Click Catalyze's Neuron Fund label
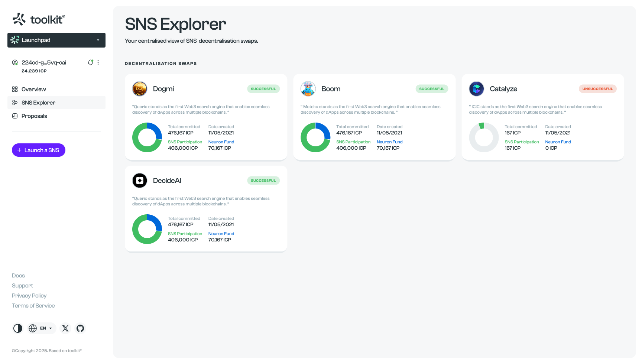This screenshot has height=364, width=642. pyautogui.click(x=558, y=142)
